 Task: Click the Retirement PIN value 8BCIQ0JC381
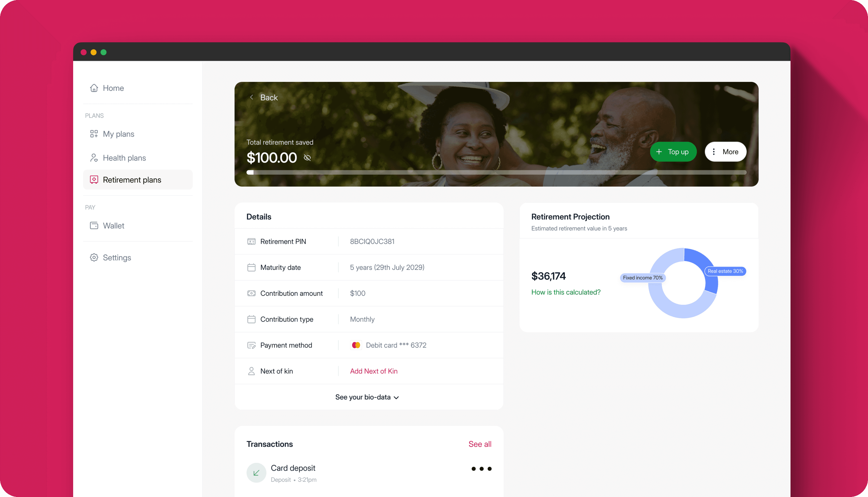(372, 241)
